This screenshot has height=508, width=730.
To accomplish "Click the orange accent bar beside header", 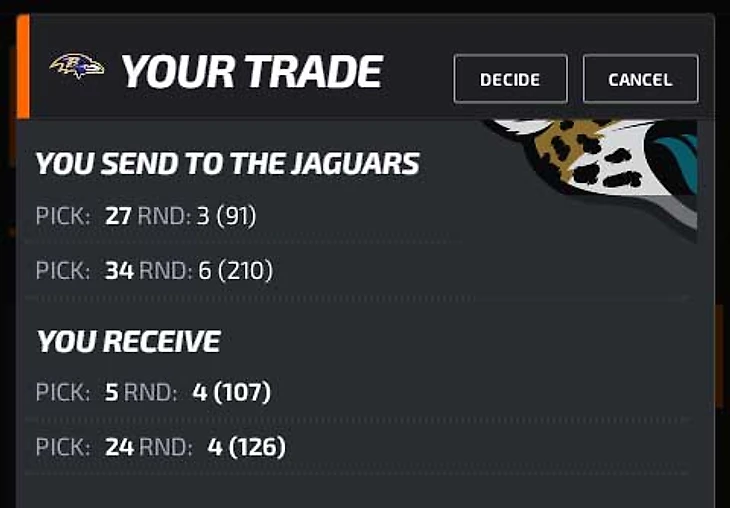I will 23,66.
